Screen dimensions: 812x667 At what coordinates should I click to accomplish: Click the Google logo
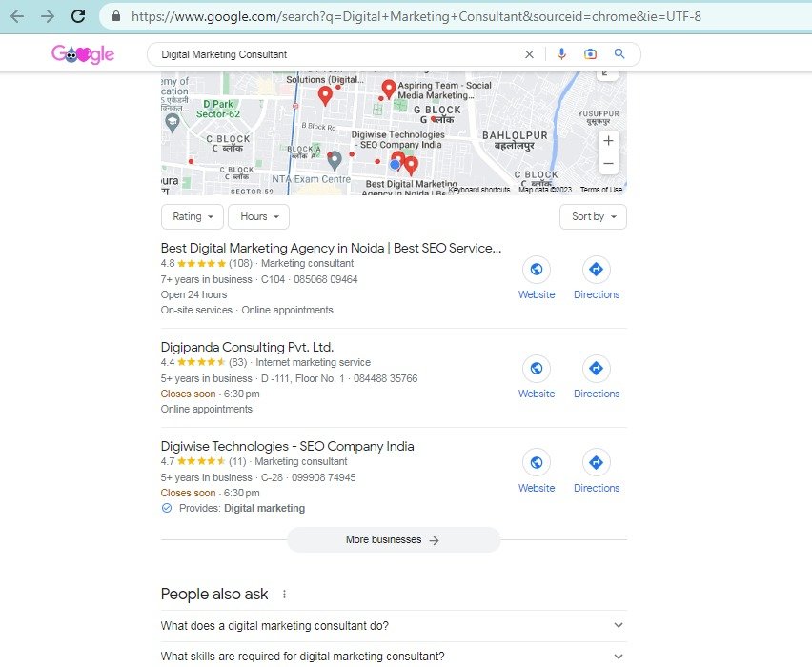(83, 54)
